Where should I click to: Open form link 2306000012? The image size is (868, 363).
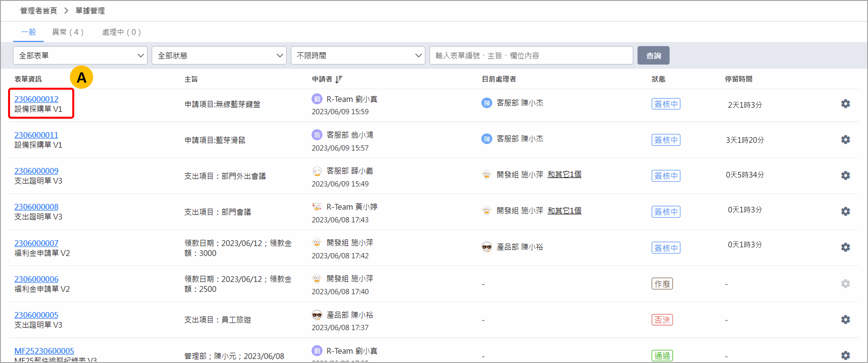point(36,99)
